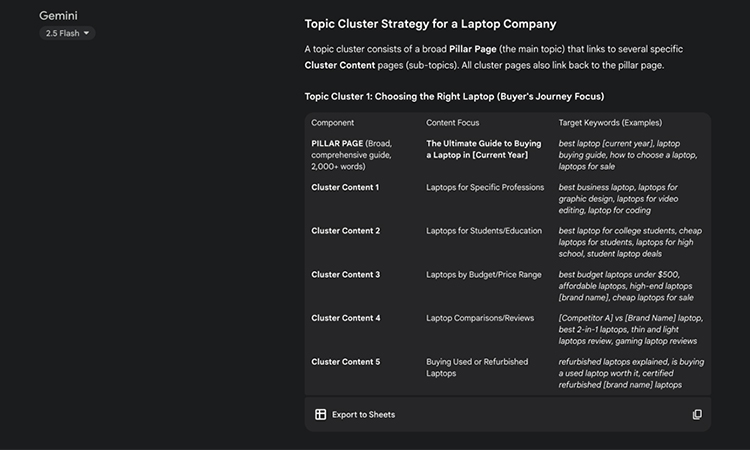Click the Laptops by Budget/Price Range cell
750x450 pixels.
(484, 274)
